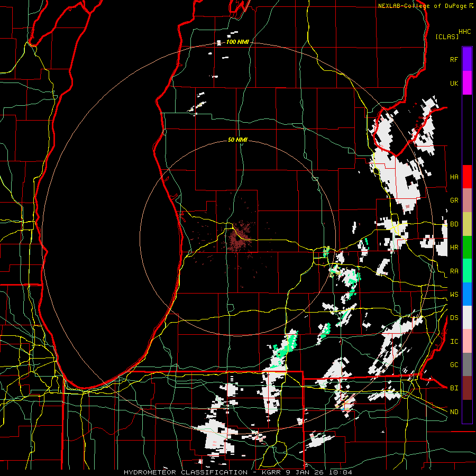The width and height of the screenshot is (476, 476).
Task: Click the BI legend label
Action: (454, 388)
